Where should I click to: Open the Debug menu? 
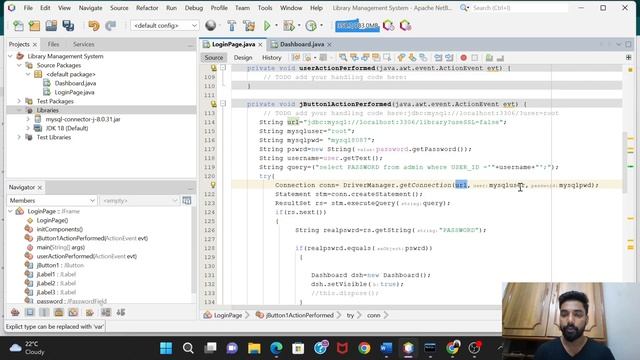coord(194,8)
